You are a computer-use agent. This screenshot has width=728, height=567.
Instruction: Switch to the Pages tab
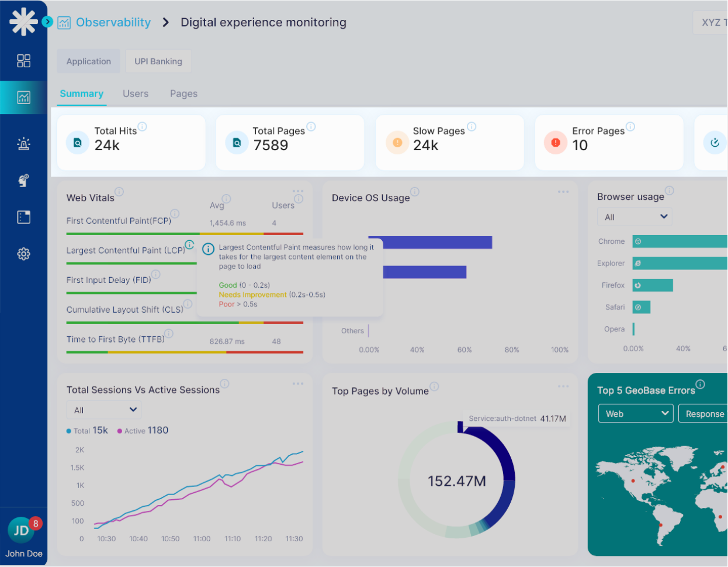[183, 94]
